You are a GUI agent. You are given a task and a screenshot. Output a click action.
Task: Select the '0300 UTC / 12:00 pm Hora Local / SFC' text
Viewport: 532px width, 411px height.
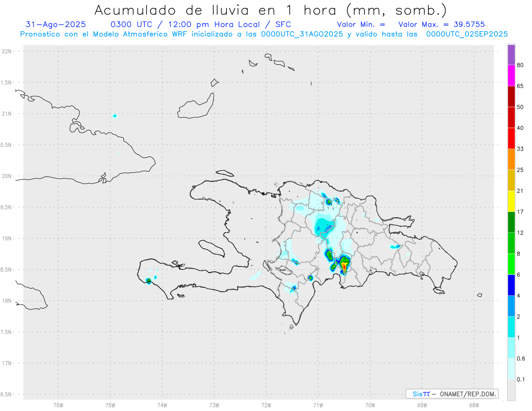pos(200,24)
